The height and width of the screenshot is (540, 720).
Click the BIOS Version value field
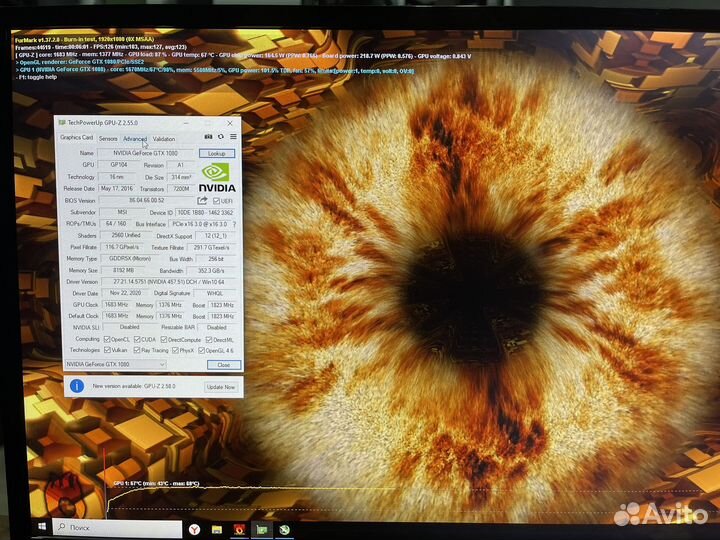coord(146,200)
